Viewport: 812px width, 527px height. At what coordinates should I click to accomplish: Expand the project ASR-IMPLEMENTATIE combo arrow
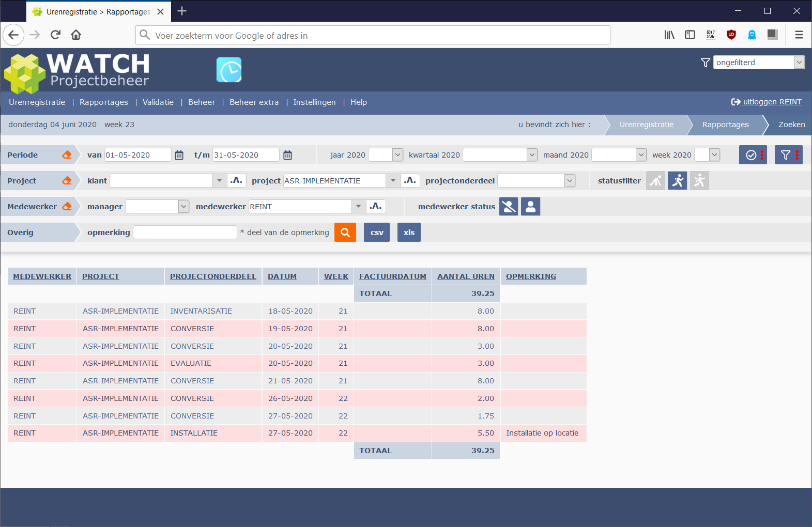[393, 180]
